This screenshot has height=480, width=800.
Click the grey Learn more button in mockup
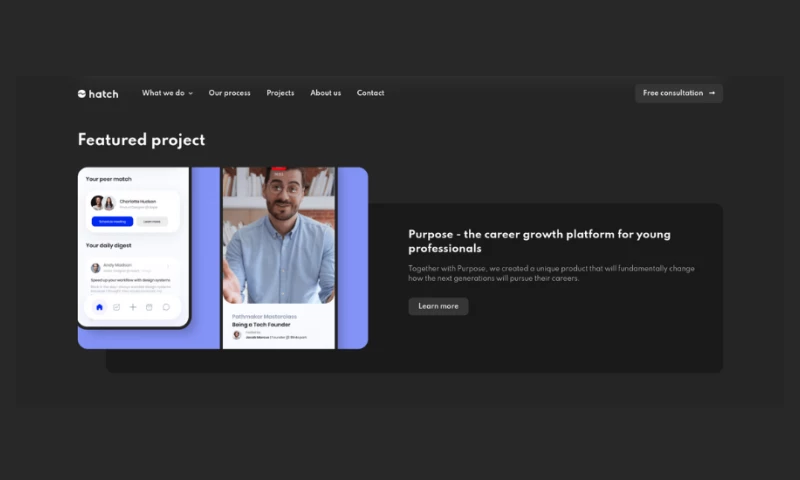pyautogui.click(x=152, y=221)
